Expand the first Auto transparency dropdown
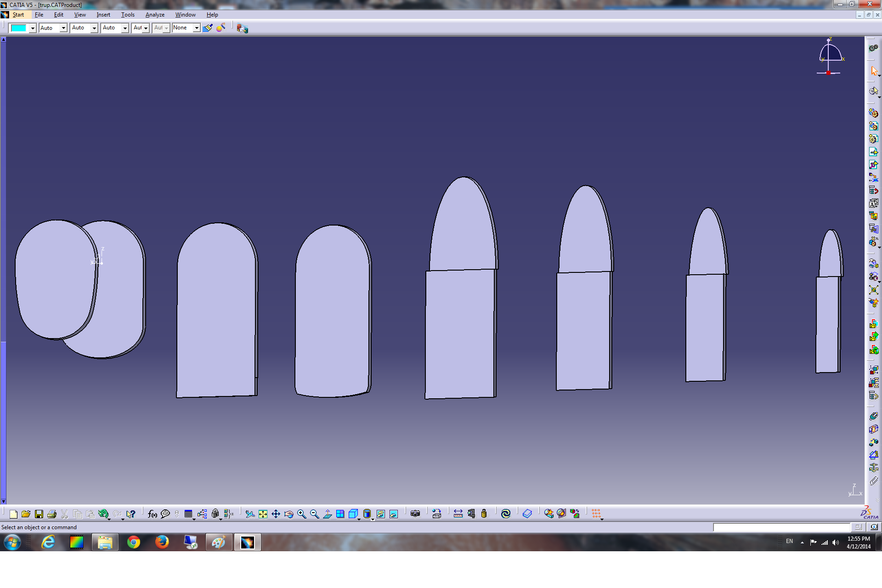This screenshot has width=882, height=588. 63,28
